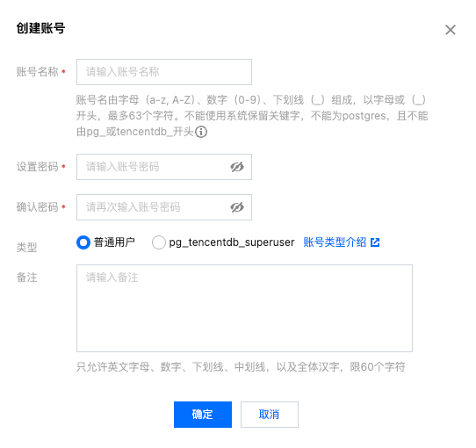Viewport: 476px width, 448px height.
Task: Click into the 请输入账号密码 password field
Action: 164,167
